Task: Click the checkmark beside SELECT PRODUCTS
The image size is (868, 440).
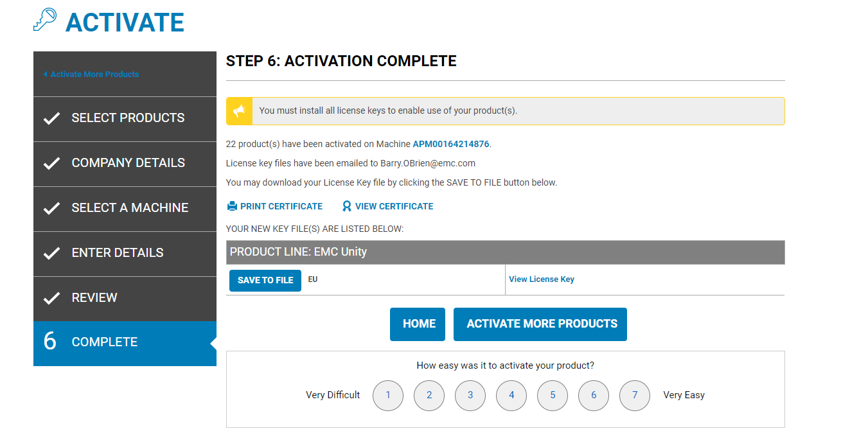Action: (x=51, y=118)
